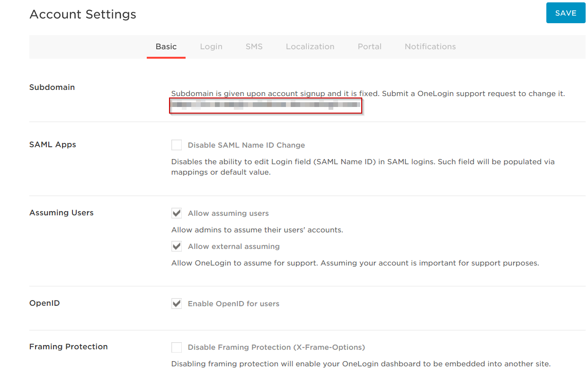This screenshot has height=381, width=588.
Task: Open the SMS tab
Action: coord(254,46)
